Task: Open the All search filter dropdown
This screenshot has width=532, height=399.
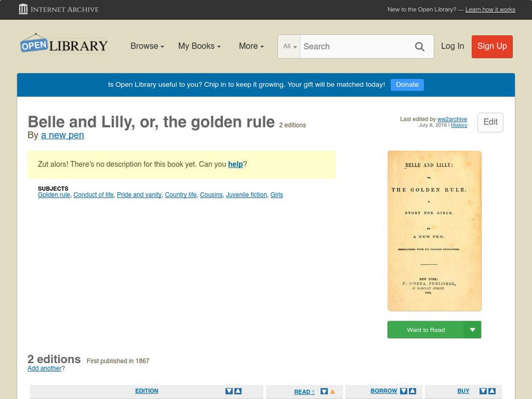Action: click(290, 47)
